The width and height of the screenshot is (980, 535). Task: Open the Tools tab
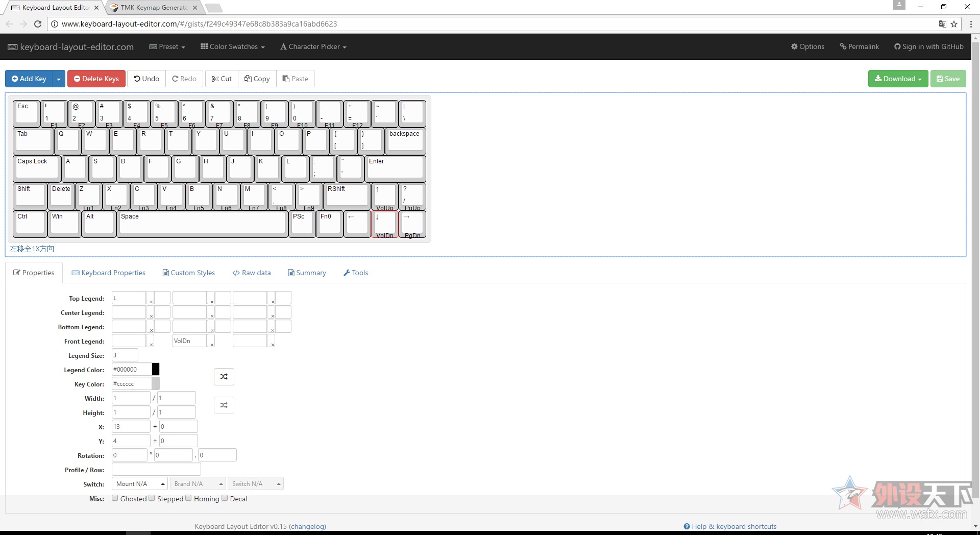point(356,273)
